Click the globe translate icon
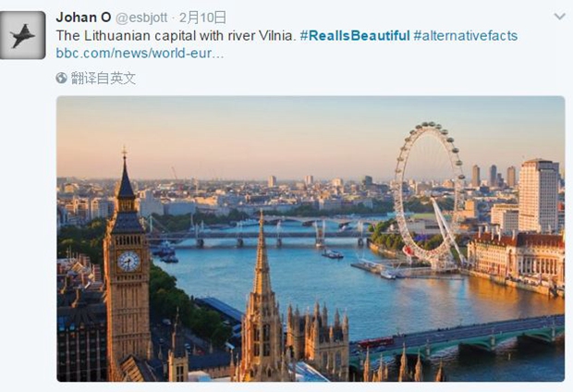The image size is (573, 392). (x=61, y=78)
